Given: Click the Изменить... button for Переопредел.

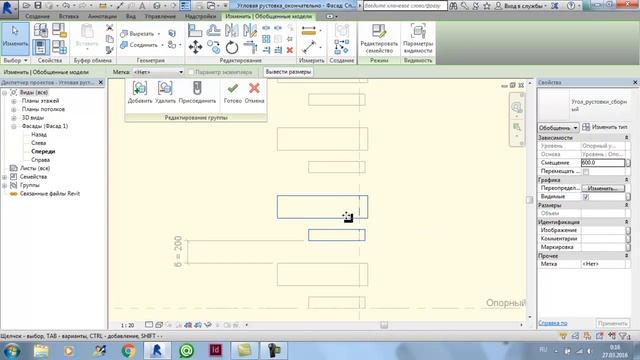Looking at the screenshot, I should [603, 188].
